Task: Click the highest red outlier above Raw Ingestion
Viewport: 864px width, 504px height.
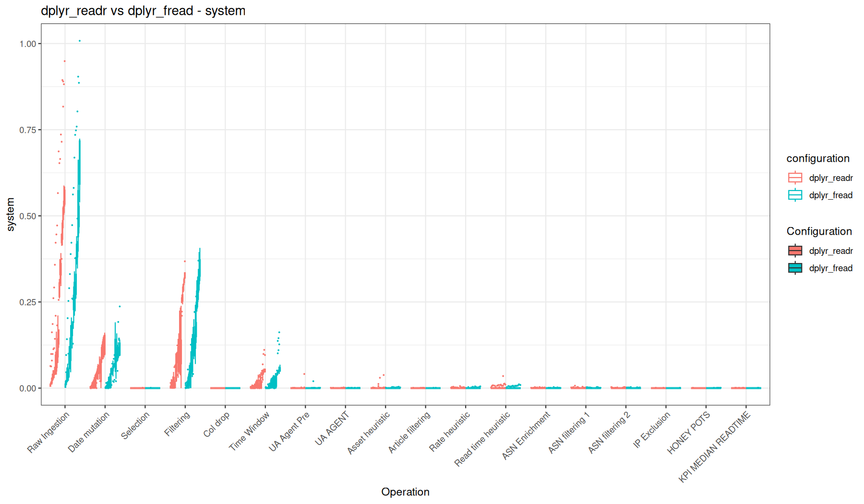Action: [x=65, y=61]
